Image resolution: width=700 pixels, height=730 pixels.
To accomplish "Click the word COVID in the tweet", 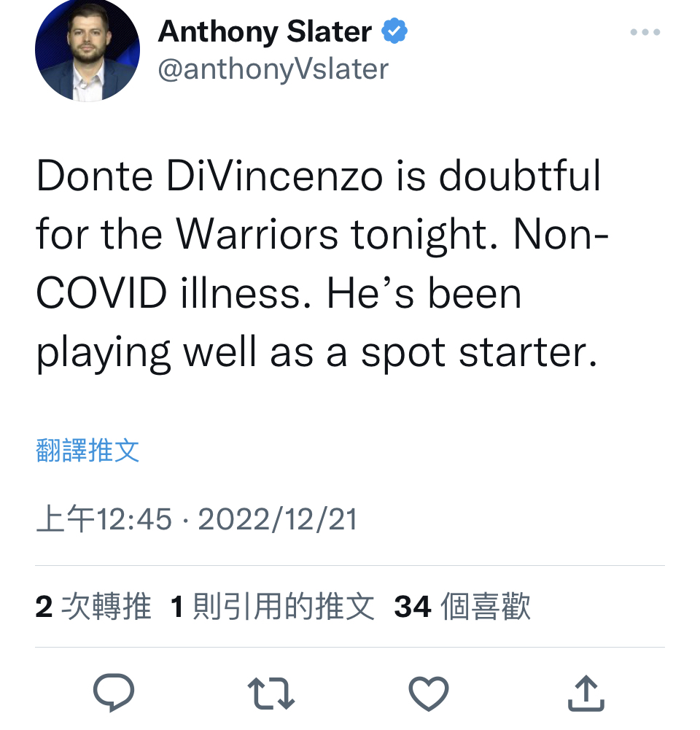I will 101,293.
